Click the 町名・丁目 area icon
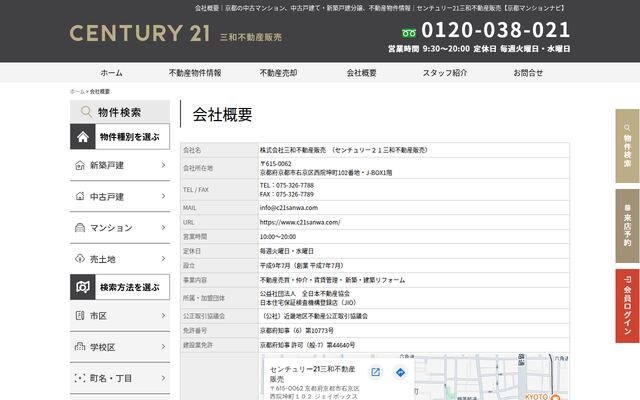640x400 pixels. click(80, 378)
